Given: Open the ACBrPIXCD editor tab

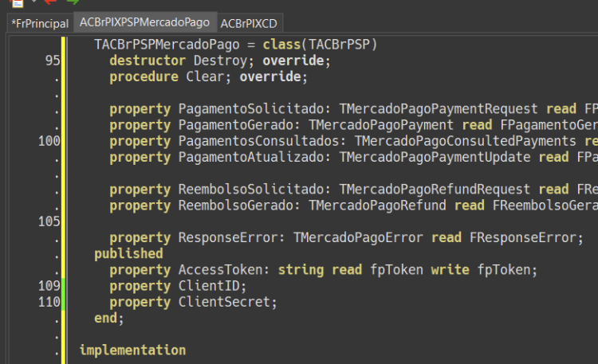Looking at the screenshot, I should tap(249, 24).
